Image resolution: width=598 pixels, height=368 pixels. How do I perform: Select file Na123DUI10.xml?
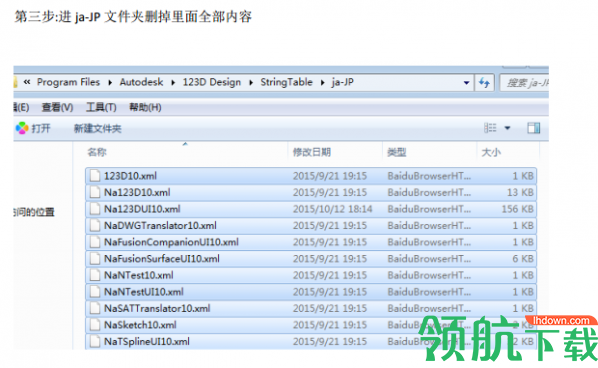pos(311,209)
